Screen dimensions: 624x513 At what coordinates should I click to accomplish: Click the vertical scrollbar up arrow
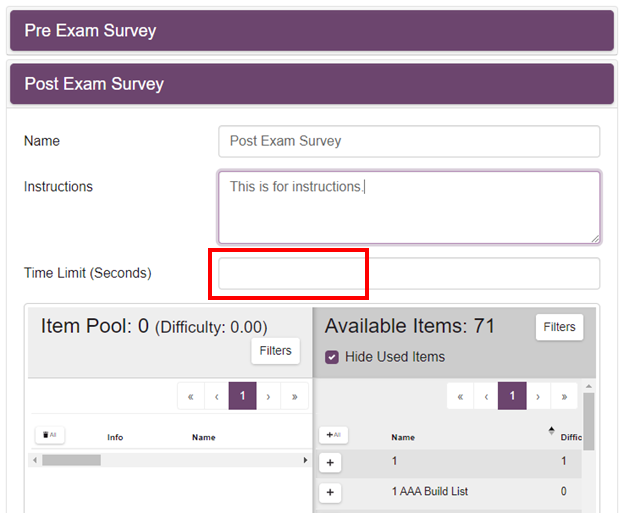point(589,386)
